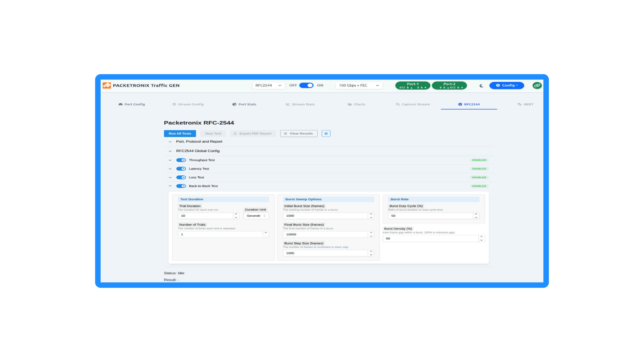Open the Port-2 status indicator
Screen dimensions: 644x362
point(449,85)
